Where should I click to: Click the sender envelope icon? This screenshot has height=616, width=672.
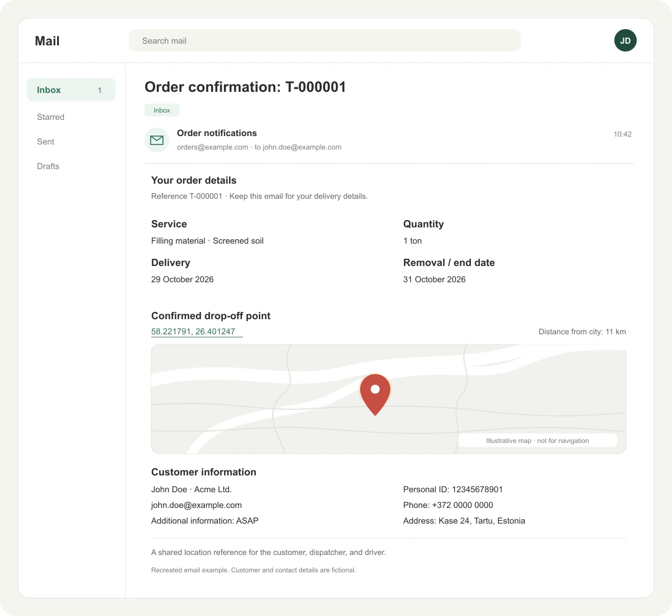157,140
